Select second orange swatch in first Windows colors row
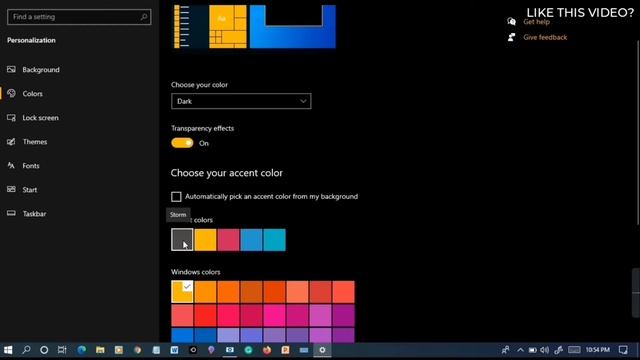This screenshot has height=360, width=640. [x=205, y=292]
